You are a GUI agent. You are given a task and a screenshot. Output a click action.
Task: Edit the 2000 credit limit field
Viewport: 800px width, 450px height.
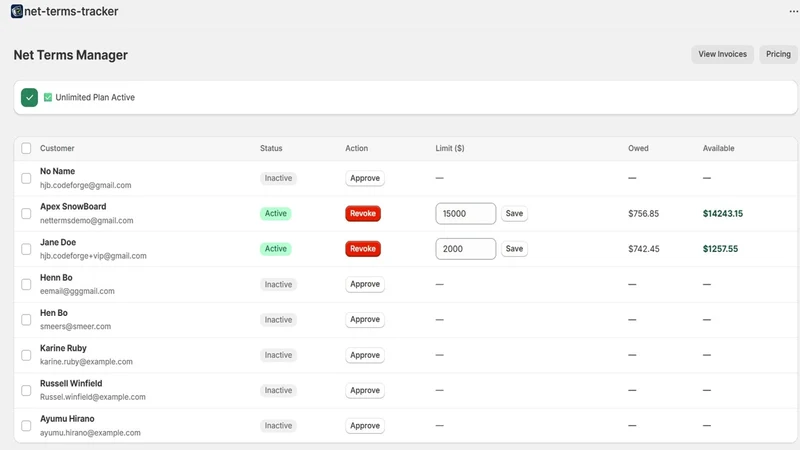pos(465,249)
